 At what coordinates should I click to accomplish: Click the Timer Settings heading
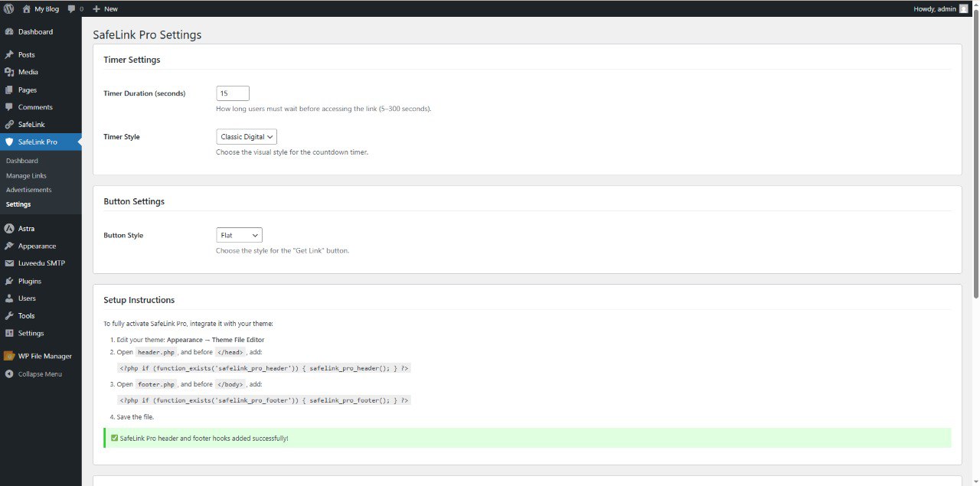pos(132,60)
